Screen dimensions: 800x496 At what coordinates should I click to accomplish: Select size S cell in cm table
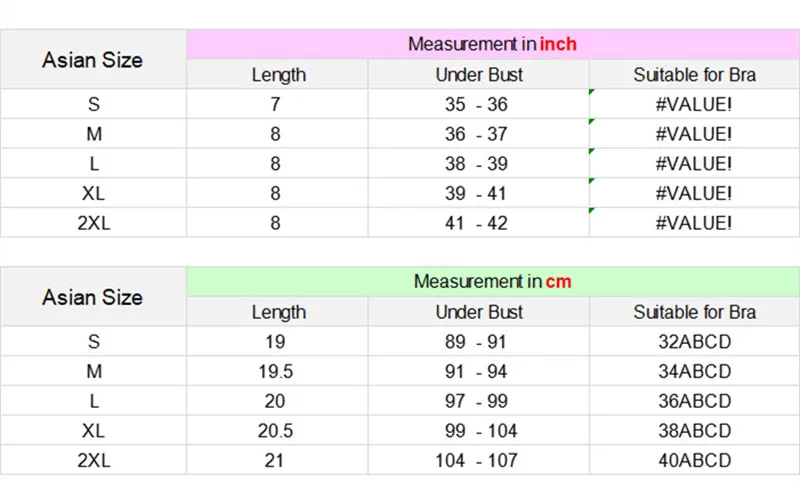(93, 341)
